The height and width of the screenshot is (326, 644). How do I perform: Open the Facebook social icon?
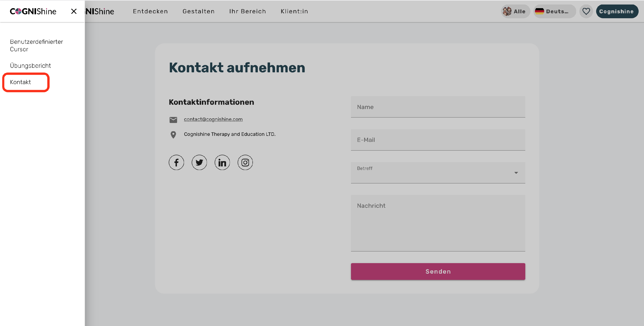[x=176, y=162]
